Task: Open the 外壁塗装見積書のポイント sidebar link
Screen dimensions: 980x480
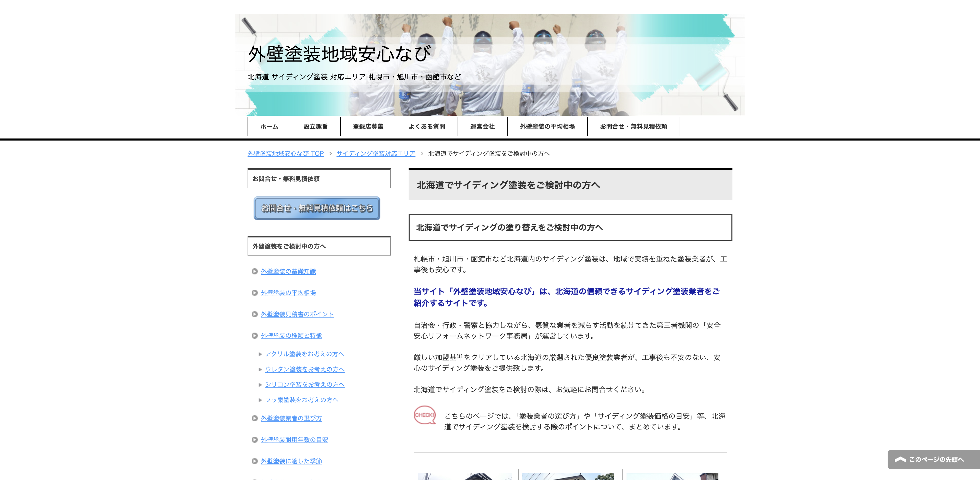Action: click(297, 314)
